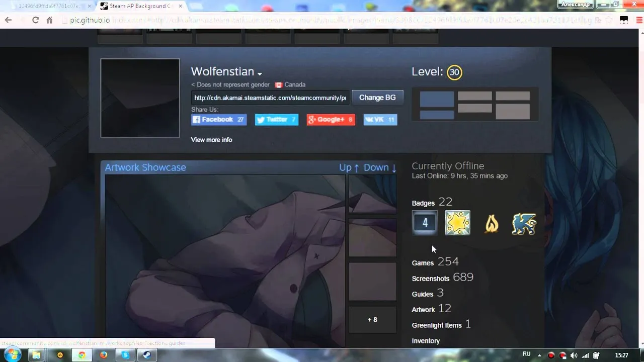The height and width of the screenshot is (362, 644).
Task: Click the yellow star badge icon
Action: (x=458, y=223)
